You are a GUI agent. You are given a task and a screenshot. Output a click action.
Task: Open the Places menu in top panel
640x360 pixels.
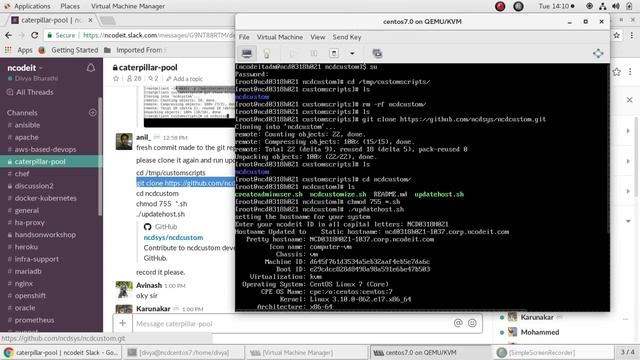70,6
